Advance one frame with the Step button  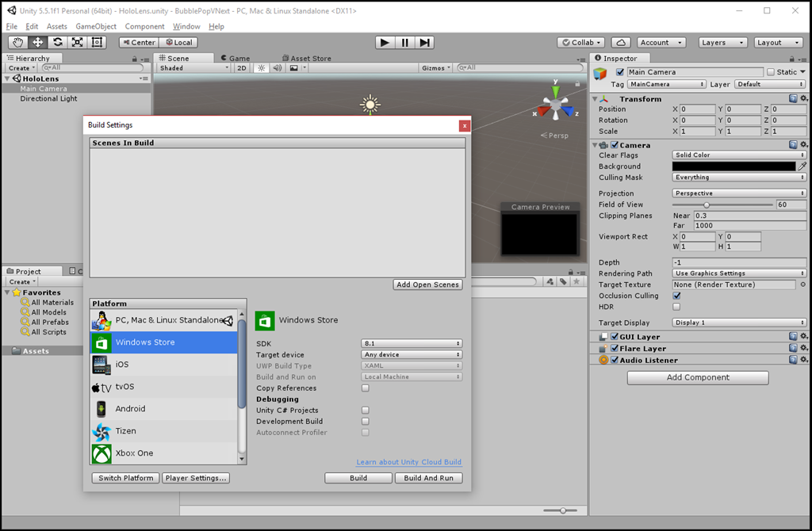pos(424,43)
